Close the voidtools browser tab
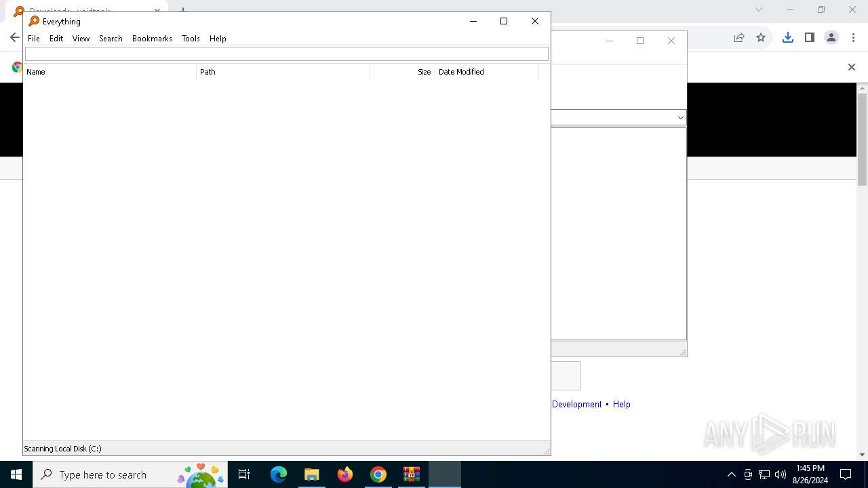 tap(157, 11)
